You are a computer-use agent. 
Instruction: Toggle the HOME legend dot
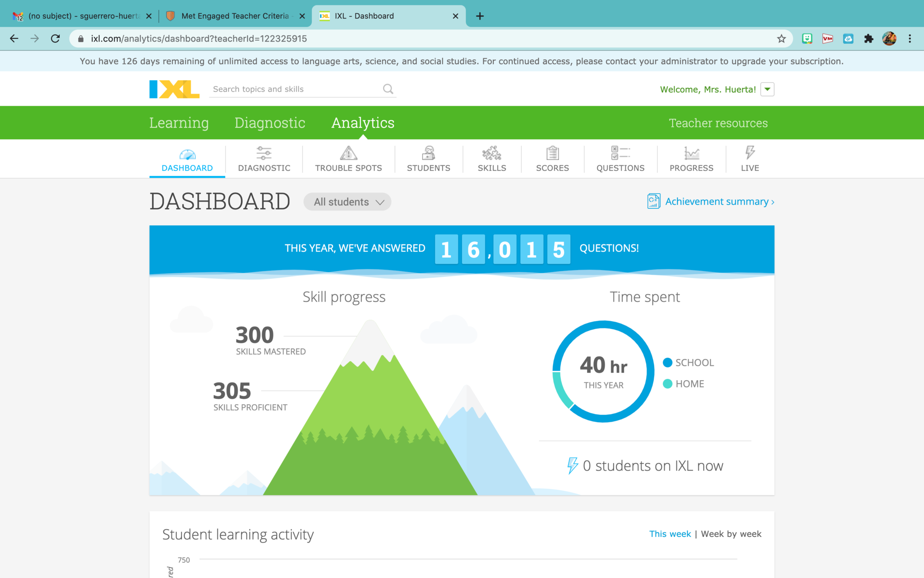[668, 384]
